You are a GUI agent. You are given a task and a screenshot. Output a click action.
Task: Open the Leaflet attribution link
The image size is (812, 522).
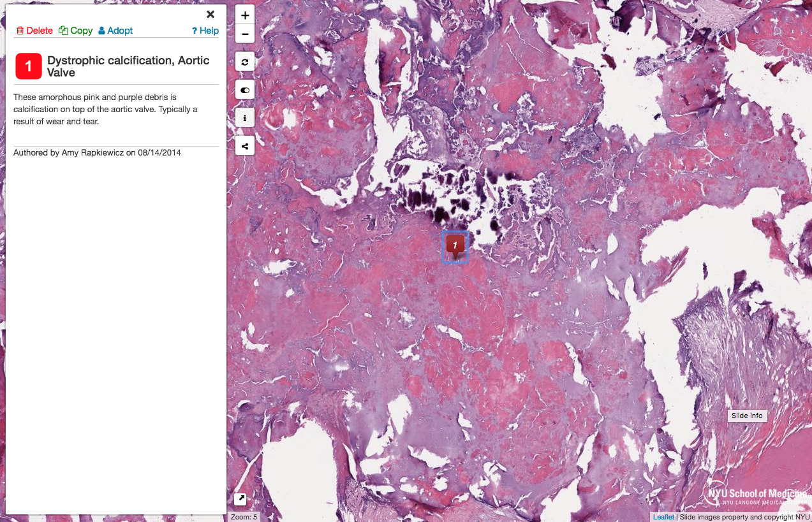[663, 517]
